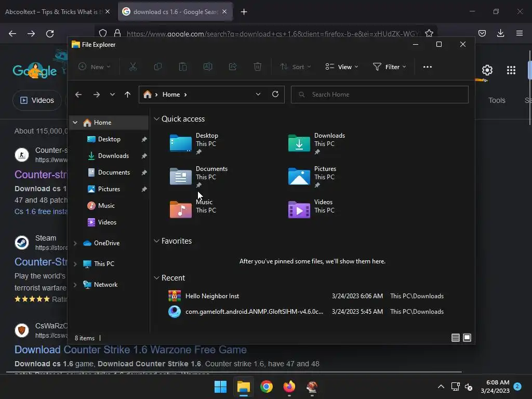The image size is (532, 399).
Task: Click Chrome icon on the taskbar
Action: [267, 387]
